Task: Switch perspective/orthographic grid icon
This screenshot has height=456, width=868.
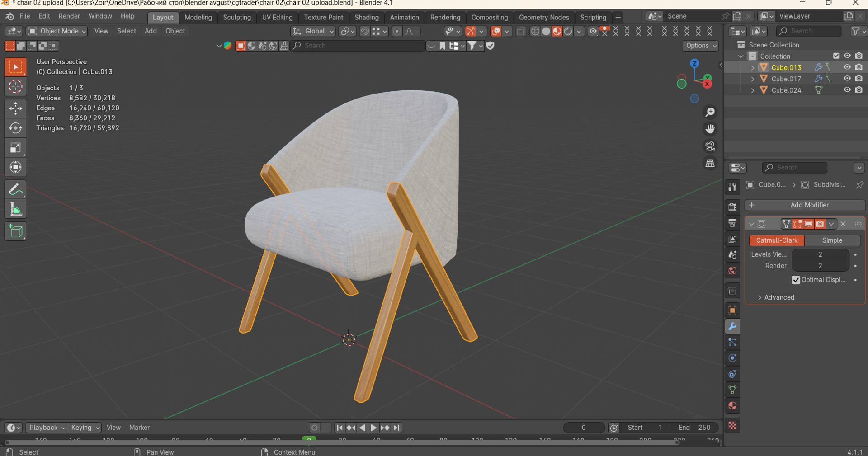Action: tap(710, 164)
